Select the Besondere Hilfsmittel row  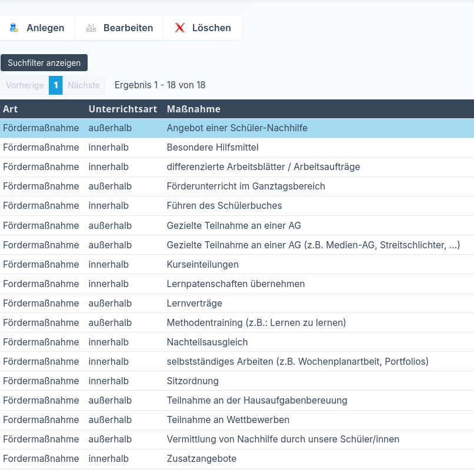[x=212, y=147]
